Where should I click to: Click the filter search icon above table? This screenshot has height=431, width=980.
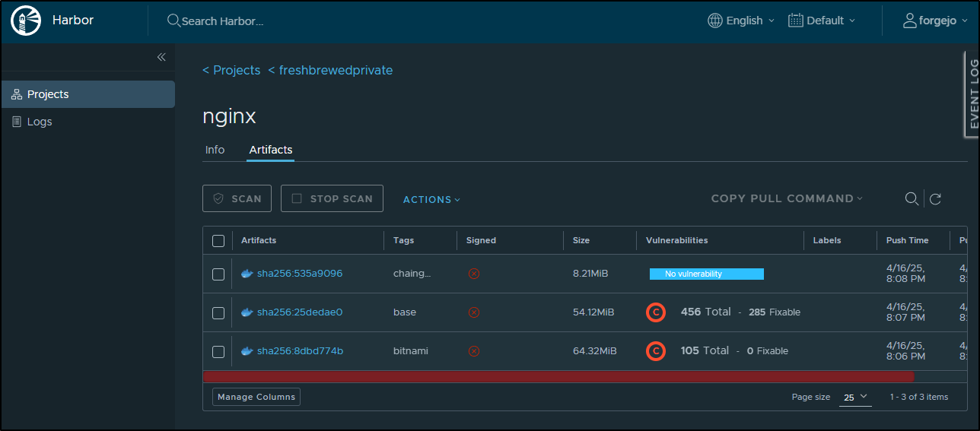(911, 199)
